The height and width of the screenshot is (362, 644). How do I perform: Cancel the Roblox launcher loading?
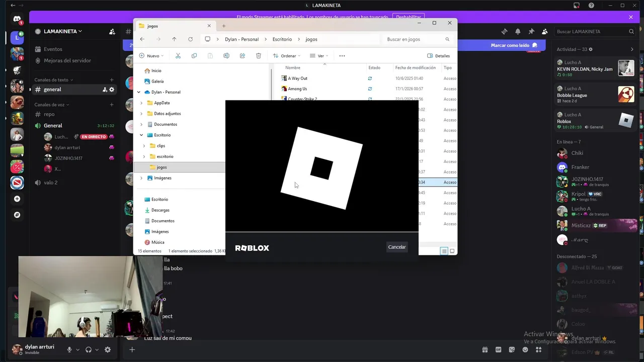coord(397,247)
